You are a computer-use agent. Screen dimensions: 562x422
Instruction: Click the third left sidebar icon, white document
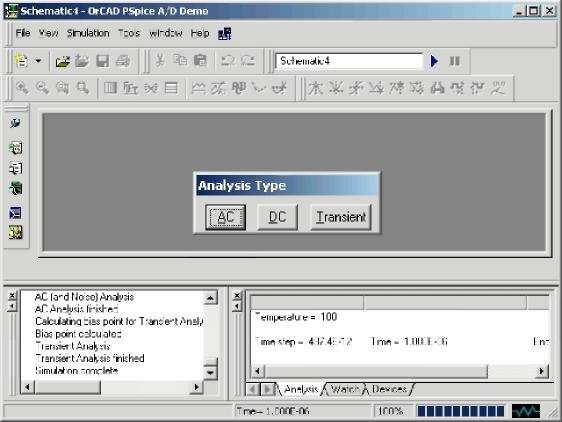click(15, 168)
